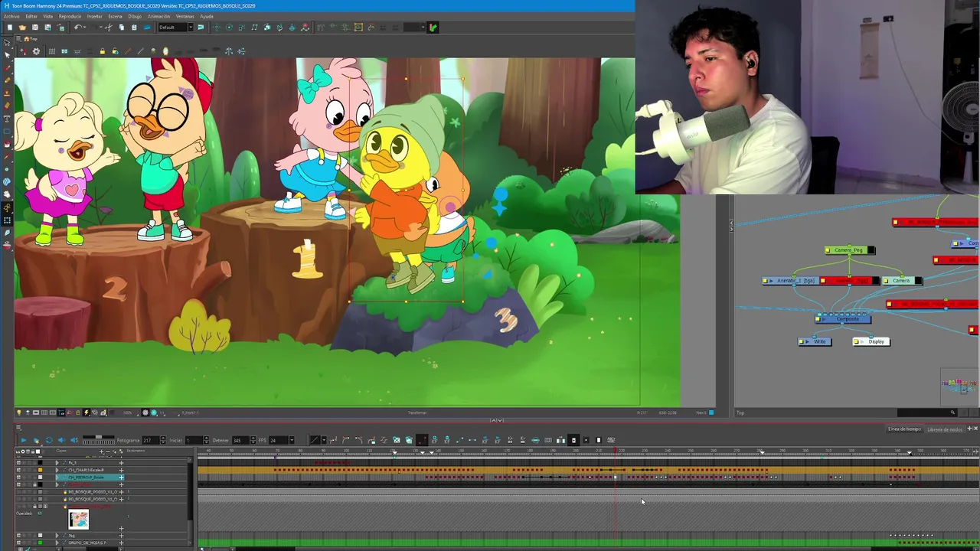This screenshot has height=551, width=980.
Task: Open the Ventanas menu
Action: coord(185,16)
